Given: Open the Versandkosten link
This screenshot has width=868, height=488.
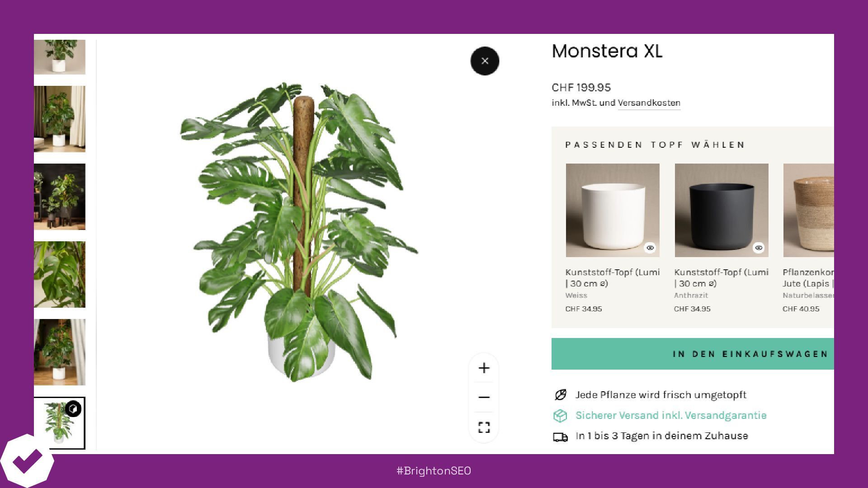Looking at the screenshot, I should (649, 103).
